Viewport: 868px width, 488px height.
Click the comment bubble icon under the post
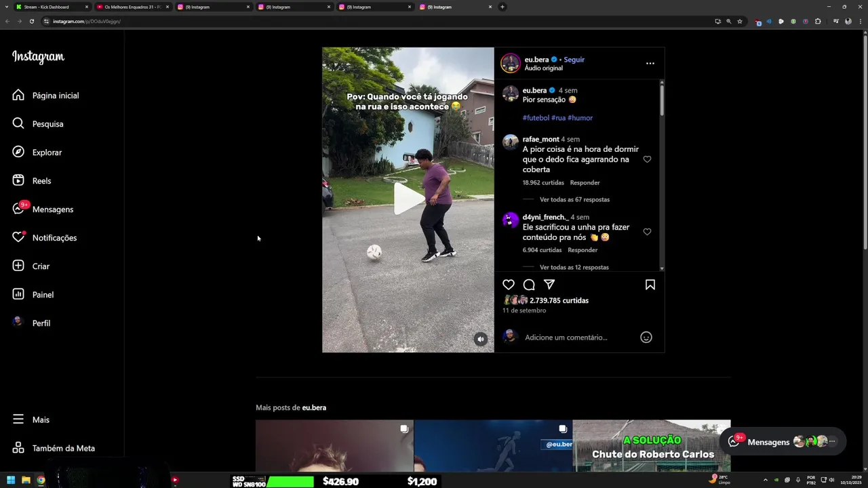click(529, 285)
